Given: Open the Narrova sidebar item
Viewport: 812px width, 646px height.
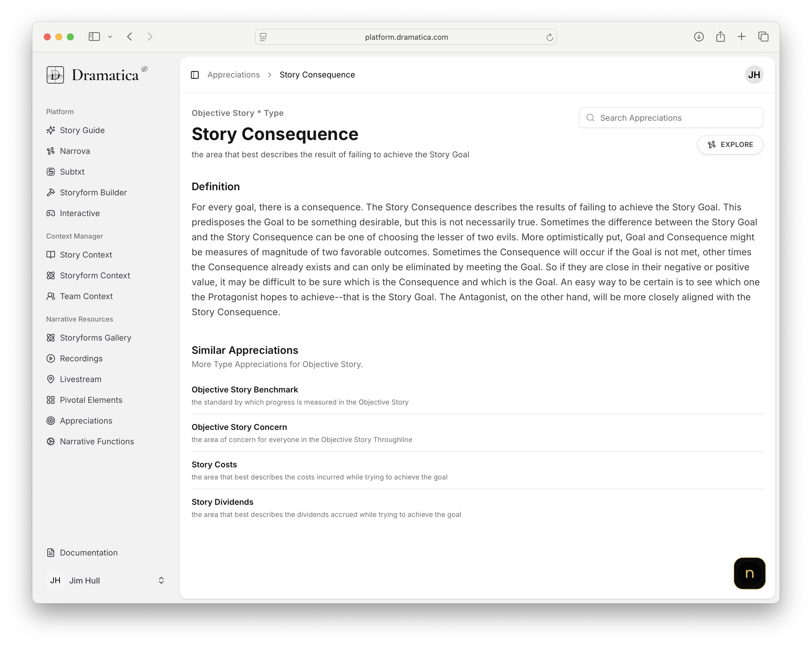Looking at the screenshot, I should point(75,151).
